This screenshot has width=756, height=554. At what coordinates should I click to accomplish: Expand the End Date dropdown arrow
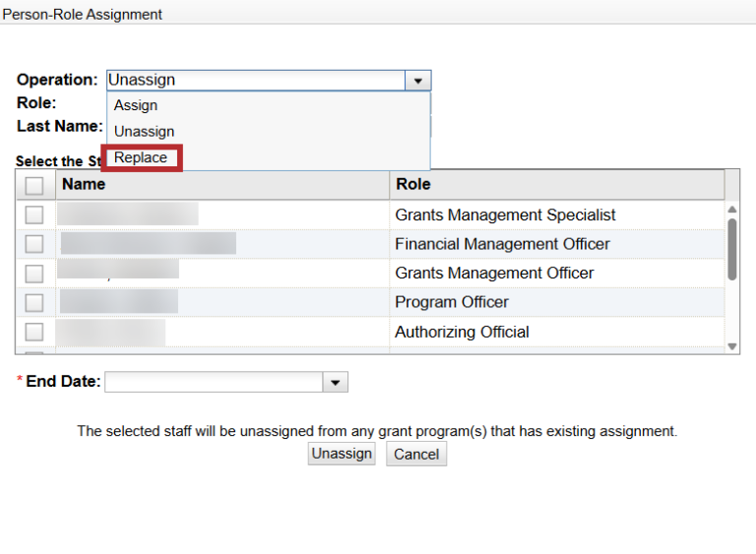coord(336,382)
